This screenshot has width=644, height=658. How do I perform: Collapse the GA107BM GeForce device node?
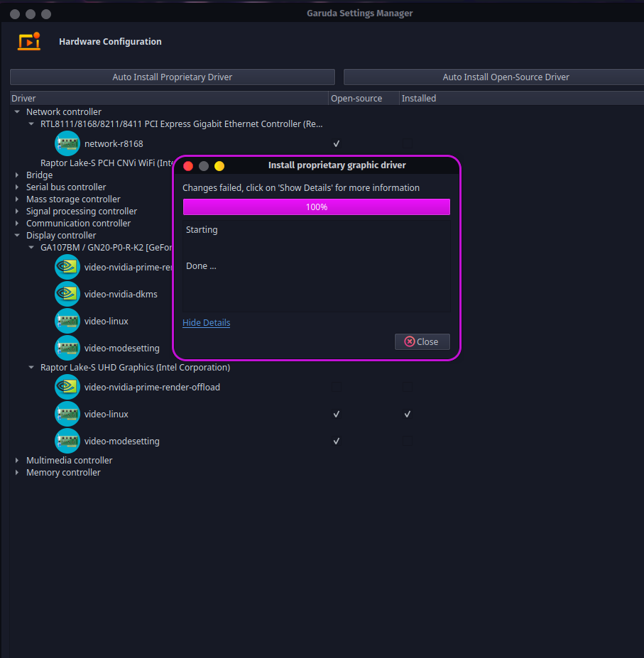[31, 247]
